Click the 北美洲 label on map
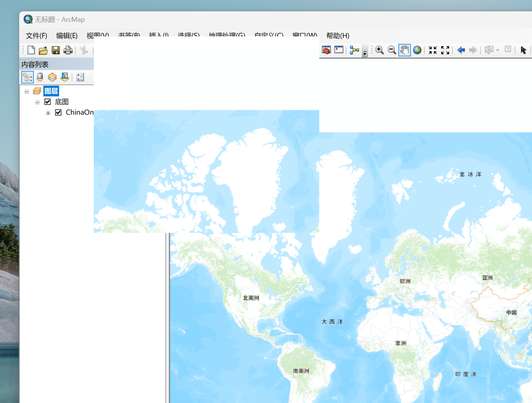532x403 pixels. (x=251, y=298)
